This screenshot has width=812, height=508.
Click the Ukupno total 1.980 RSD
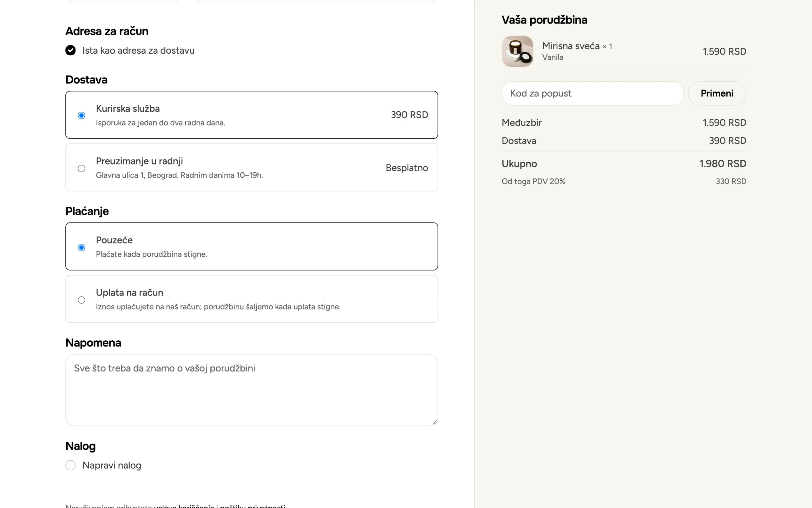tap(723, 164)
